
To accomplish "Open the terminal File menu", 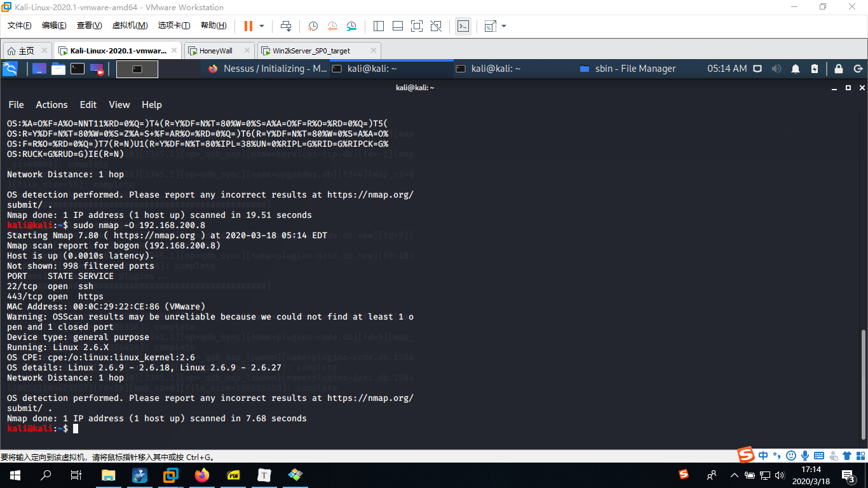I will [x=16, y=105].
